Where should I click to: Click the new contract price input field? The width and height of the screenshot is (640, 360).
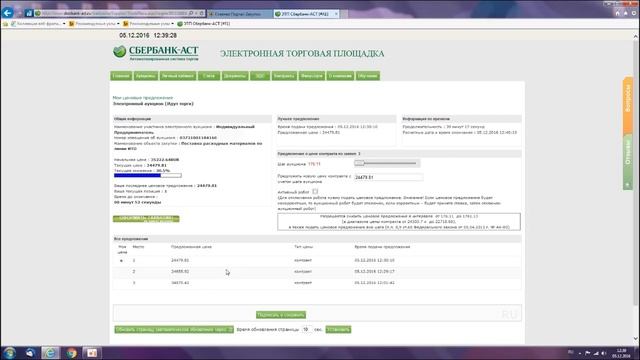[388, 177]
